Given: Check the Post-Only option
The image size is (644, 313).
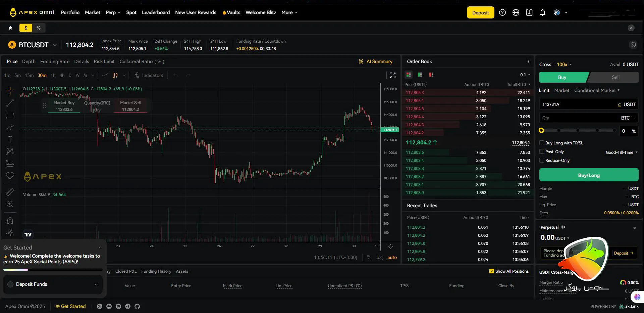Looking at the screenshot, I should (x=542, y=152).
